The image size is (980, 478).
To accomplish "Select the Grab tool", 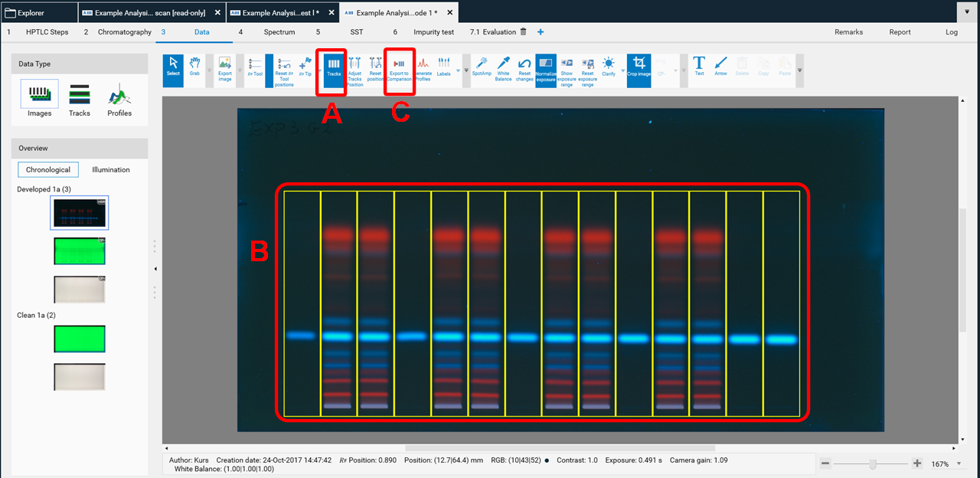I will click(x=194, y=67).
